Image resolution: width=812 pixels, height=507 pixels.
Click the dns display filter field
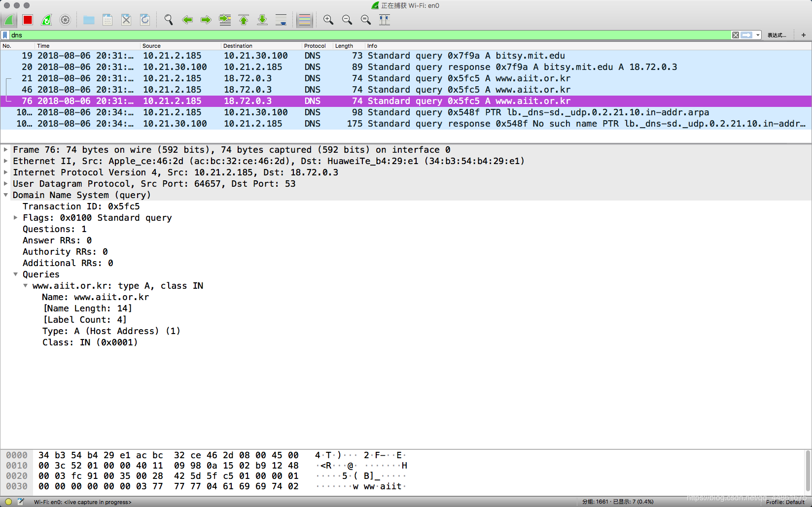pyautogui.click(x=370, y=35)
